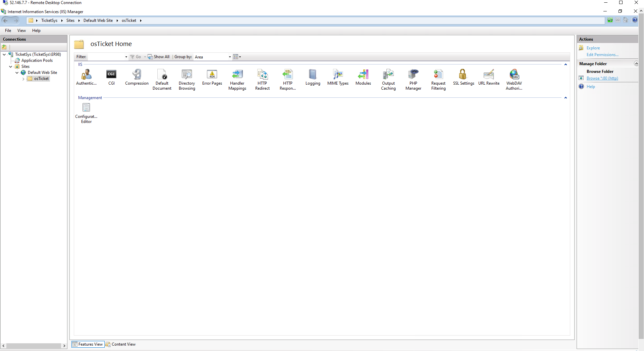Open Error Pages feature
This screenshot has width=644, height=351.
(x=212, y=77)
